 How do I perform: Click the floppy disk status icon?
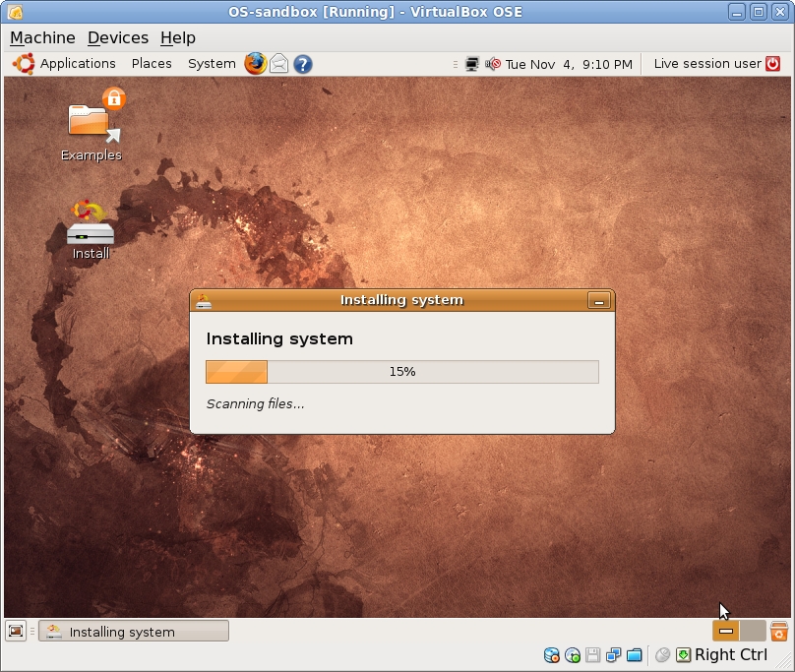(x=592, y=655)
